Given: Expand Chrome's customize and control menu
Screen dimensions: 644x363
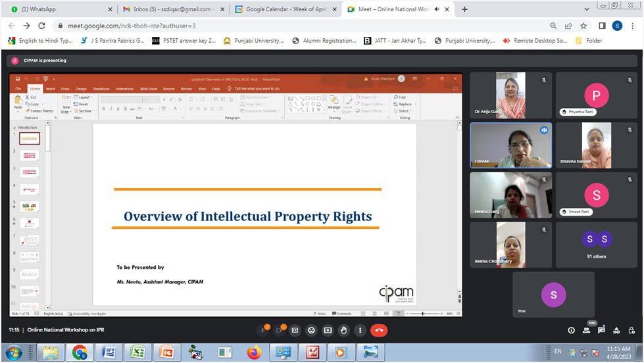Looking at the screenshot, I should (632, 26).
